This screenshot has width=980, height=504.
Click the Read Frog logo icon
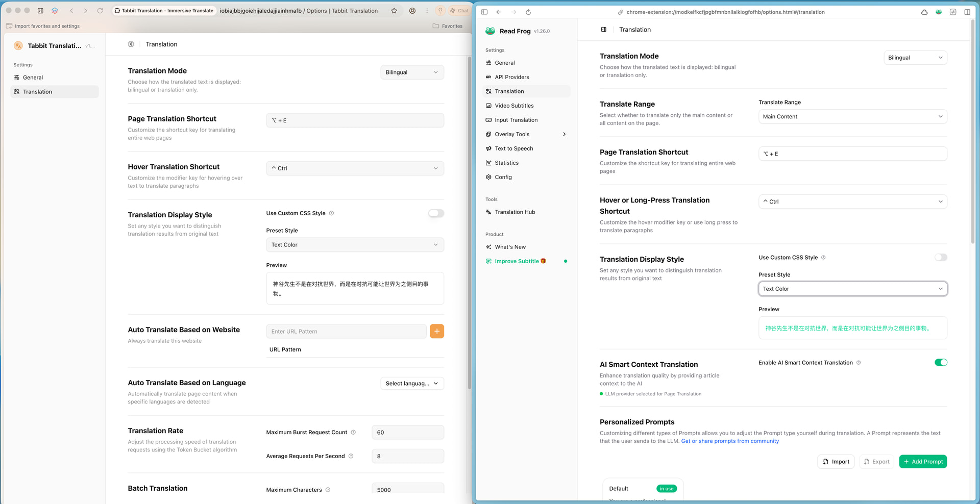pos(490,31)
